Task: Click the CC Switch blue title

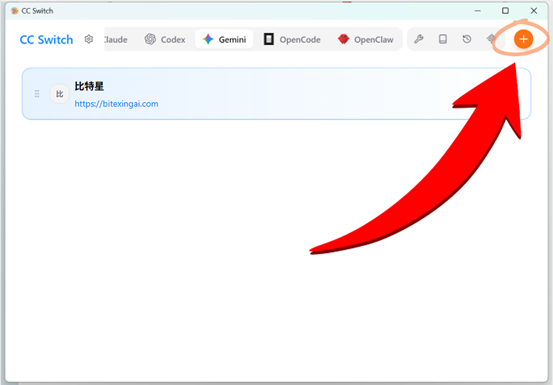Action: 46,39
